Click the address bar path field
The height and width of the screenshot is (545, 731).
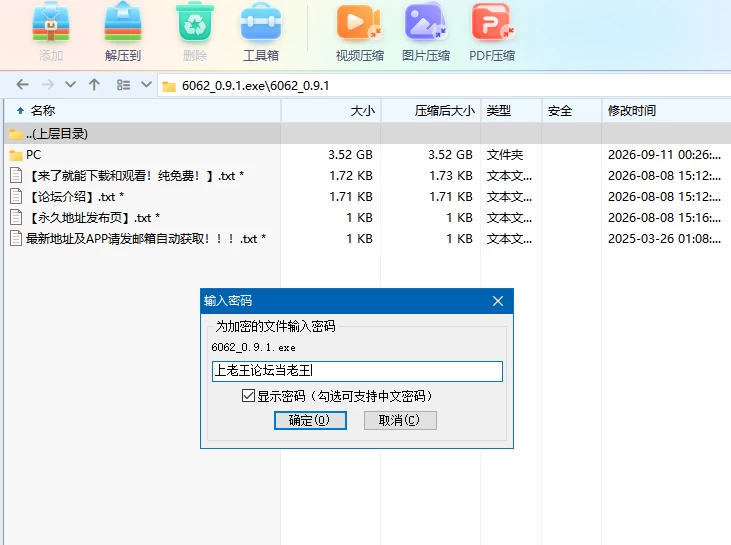pos(444,86)
